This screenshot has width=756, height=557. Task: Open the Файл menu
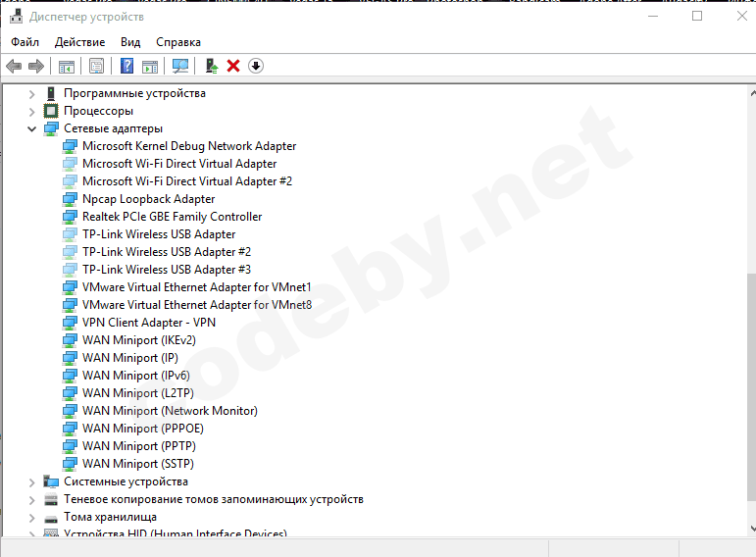tap(25, 42)
